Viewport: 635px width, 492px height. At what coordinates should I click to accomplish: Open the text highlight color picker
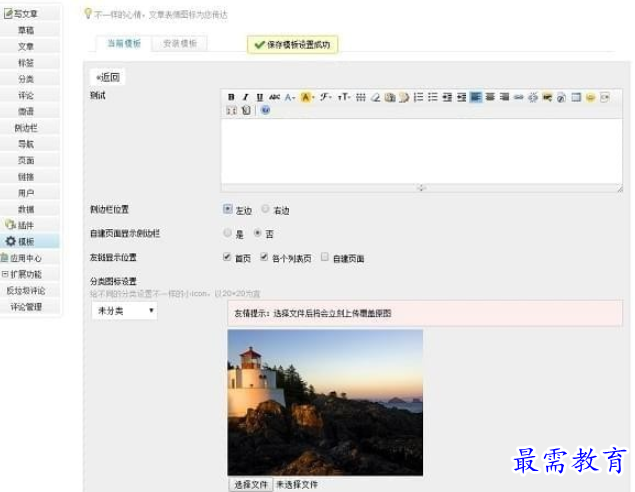click(x=307, y=97)
